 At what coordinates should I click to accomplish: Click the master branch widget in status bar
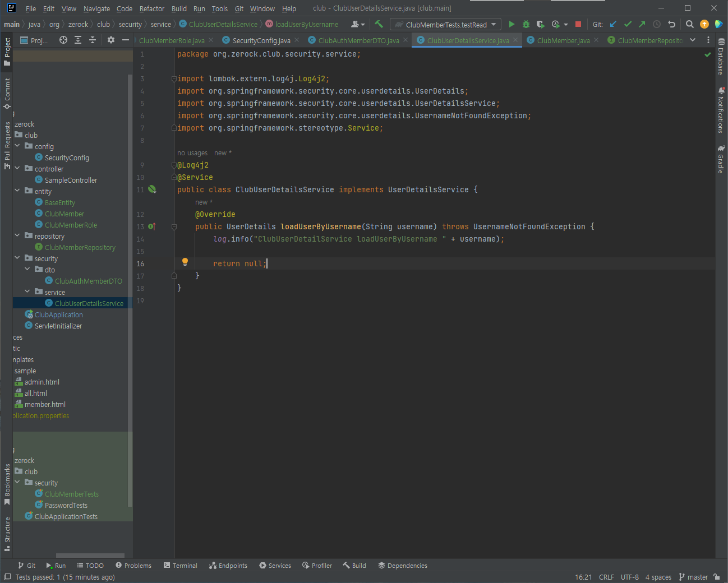pos(693,577)
